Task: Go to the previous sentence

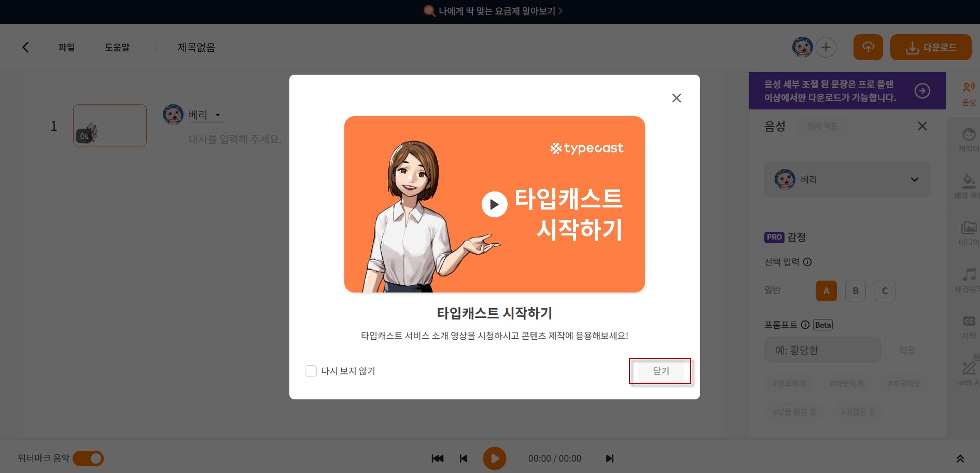Action: click(x=464, y=458)
